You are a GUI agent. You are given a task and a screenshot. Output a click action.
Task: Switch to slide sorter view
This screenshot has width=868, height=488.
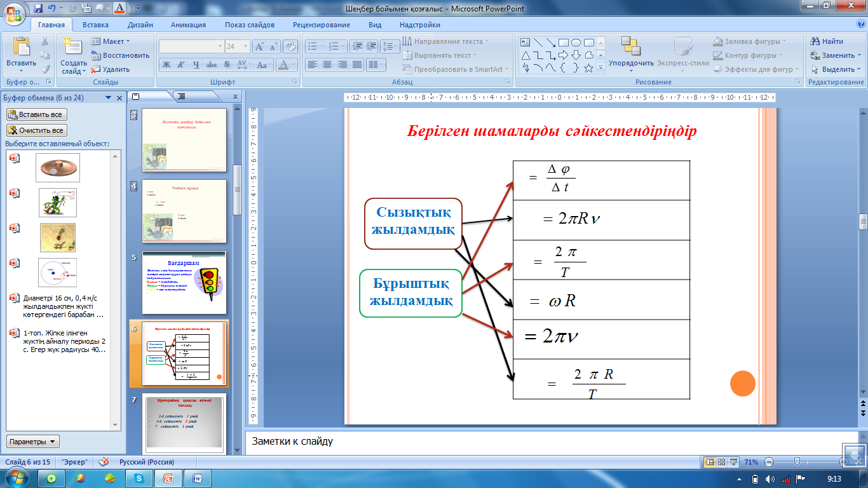click(x=722, y=462)
